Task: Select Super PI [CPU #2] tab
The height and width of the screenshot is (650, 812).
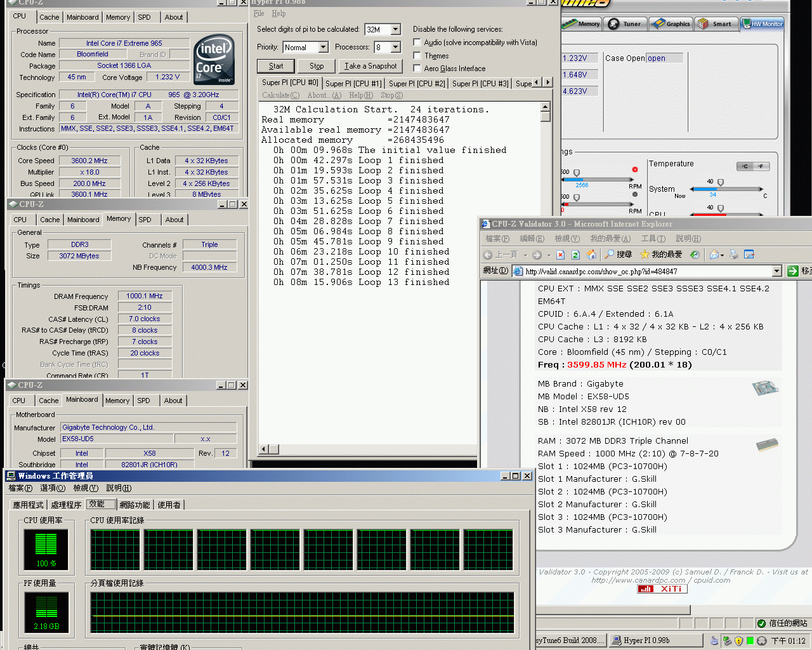Action: (x=417, y=84)
